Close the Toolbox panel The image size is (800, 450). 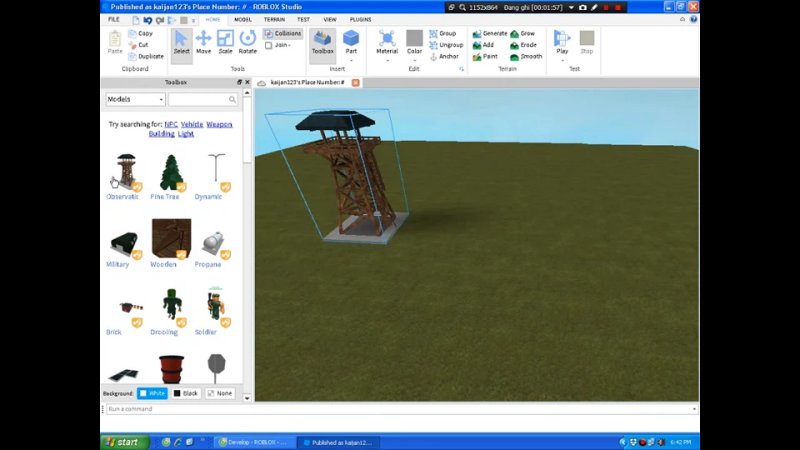[247, 82]
